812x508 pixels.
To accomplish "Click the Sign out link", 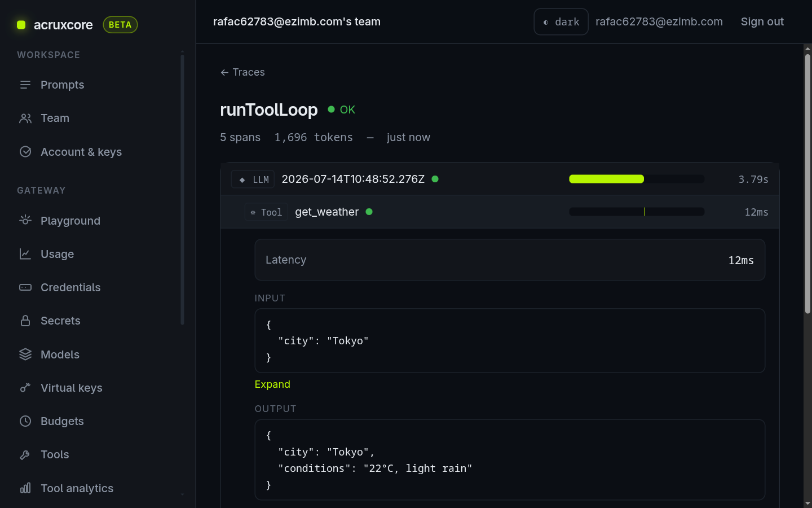I will pos(762,21).
